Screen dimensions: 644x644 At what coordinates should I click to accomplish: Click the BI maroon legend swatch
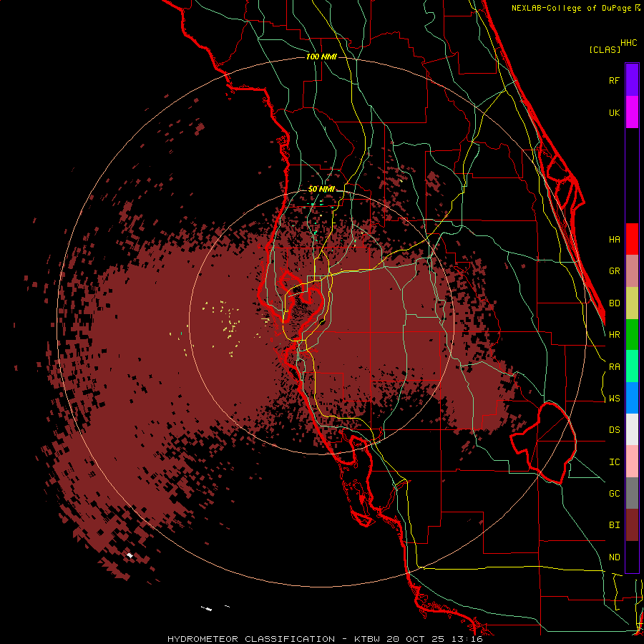632,525
